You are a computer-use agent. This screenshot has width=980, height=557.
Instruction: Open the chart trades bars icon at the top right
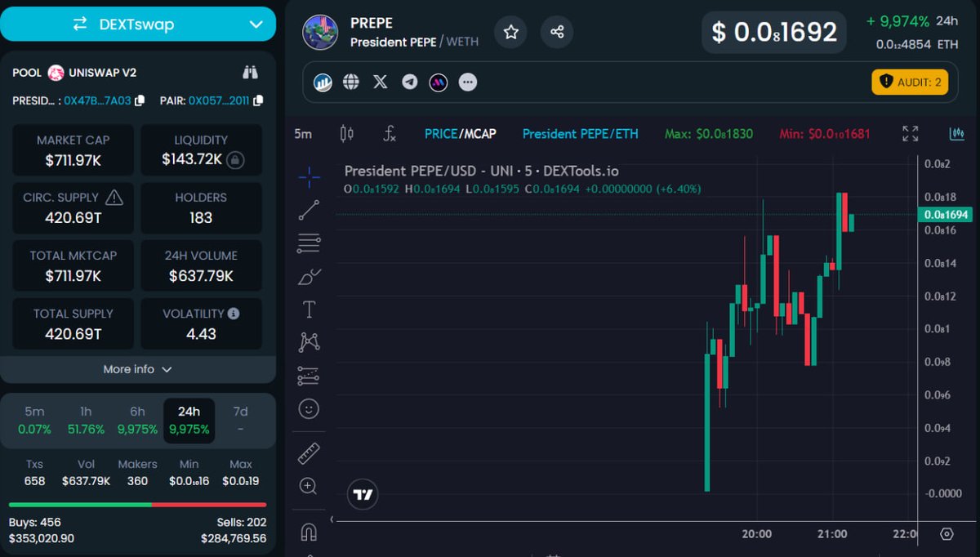coord(956,133)
